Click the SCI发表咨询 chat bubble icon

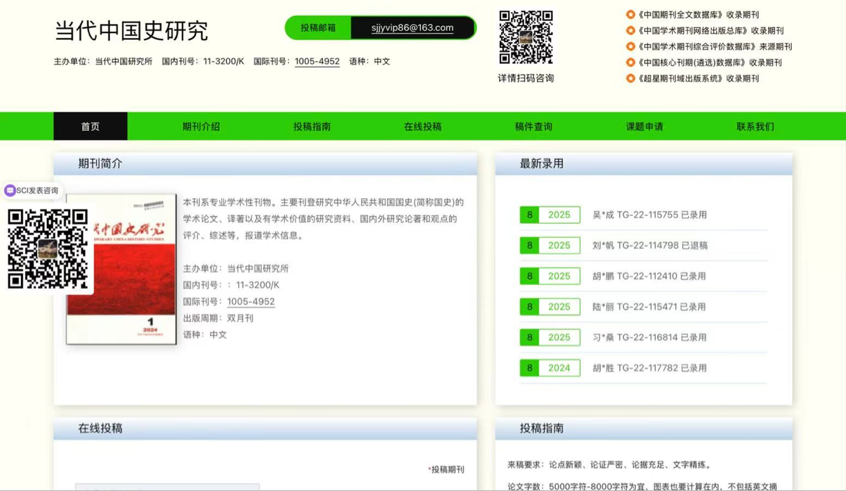[10, 190]
